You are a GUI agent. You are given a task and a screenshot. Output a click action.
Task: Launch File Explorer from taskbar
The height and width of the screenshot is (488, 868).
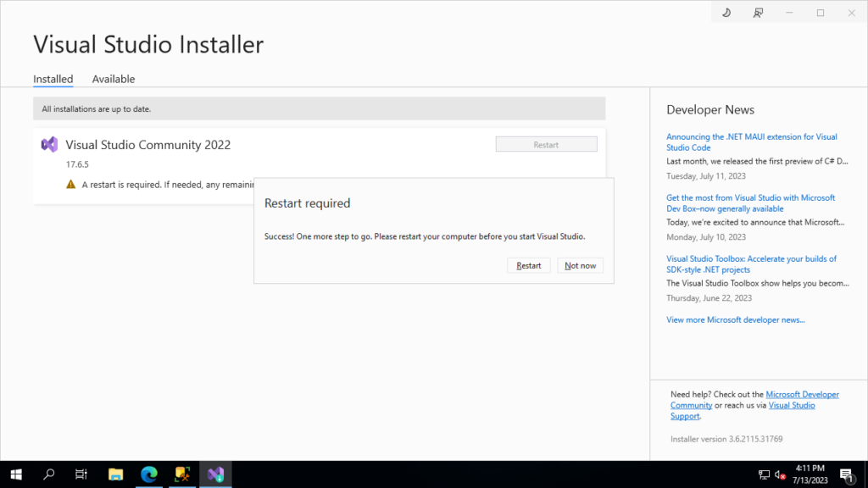point(115,474)
